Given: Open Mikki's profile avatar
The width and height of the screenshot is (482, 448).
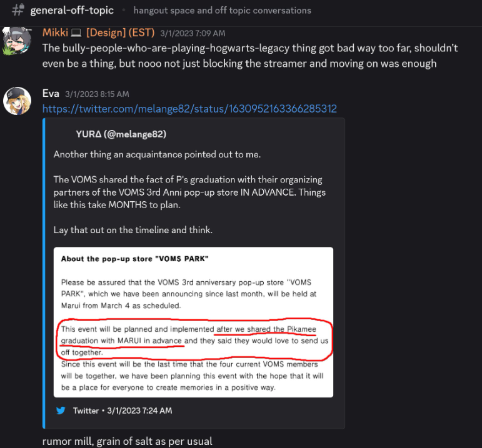Looking at the screenshot, I should tap(17, 41).
